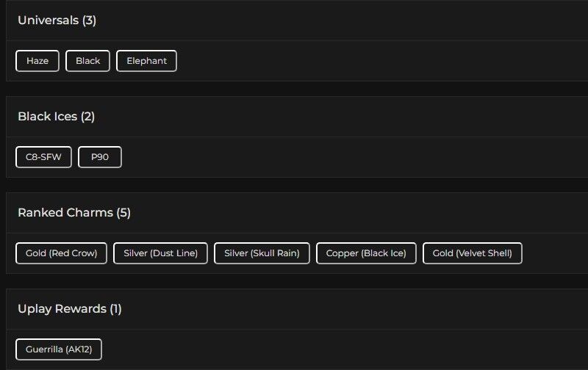The height and width of the screenshot is (370, 588).
Task: Click empty space in the Universals tag row
Action: coord(367,61)
